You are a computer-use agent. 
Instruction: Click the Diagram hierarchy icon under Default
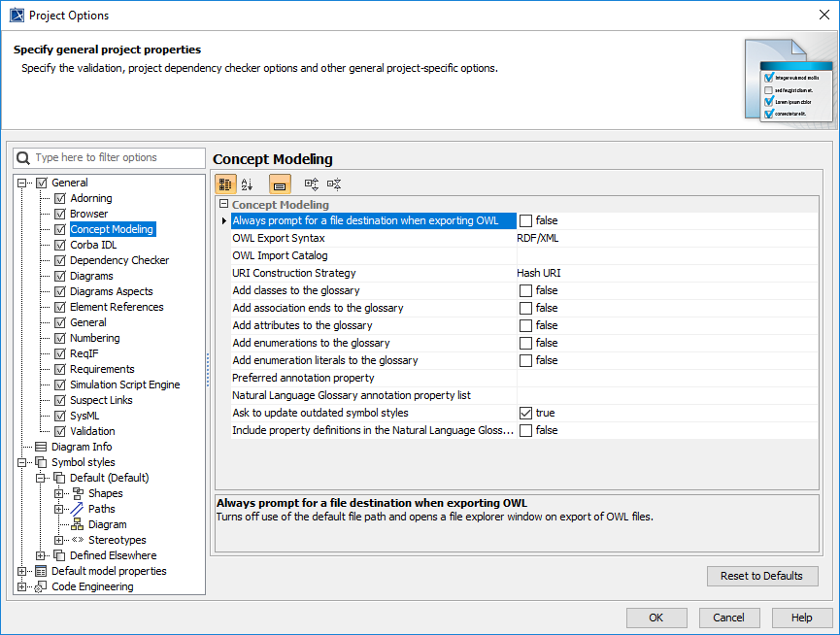[78, 524]
